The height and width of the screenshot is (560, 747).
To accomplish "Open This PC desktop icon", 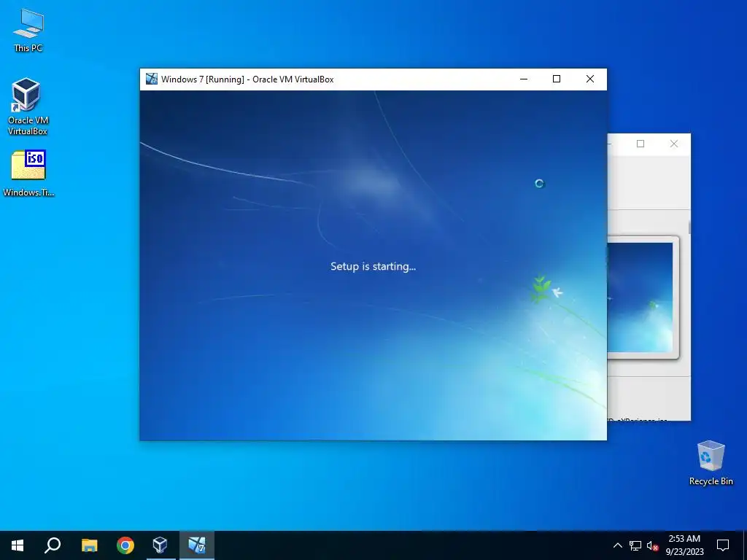I will [28, 31].
